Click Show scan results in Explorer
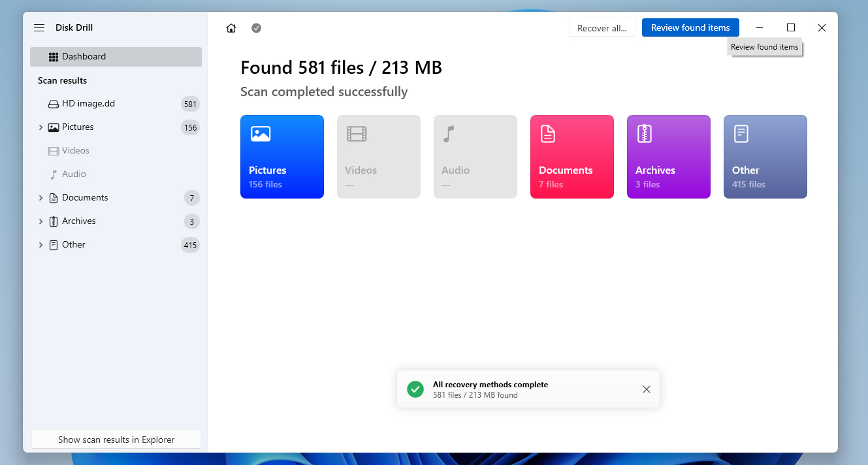 [116, 440]
